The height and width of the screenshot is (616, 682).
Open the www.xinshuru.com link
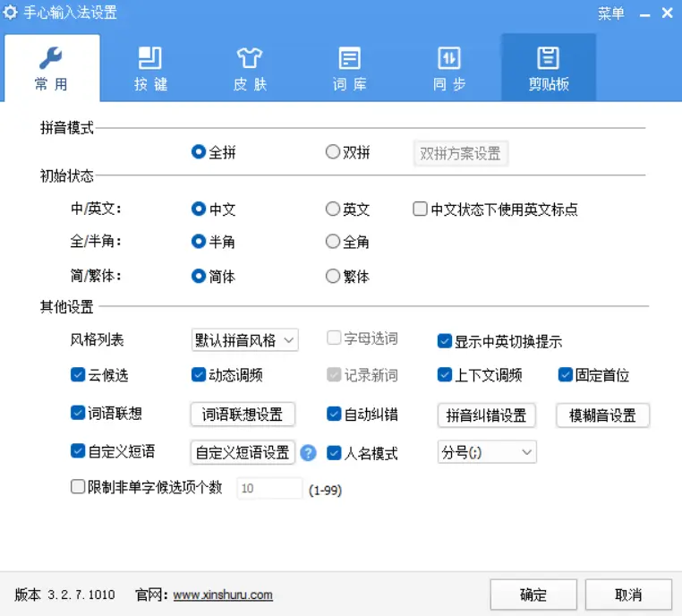223,595
